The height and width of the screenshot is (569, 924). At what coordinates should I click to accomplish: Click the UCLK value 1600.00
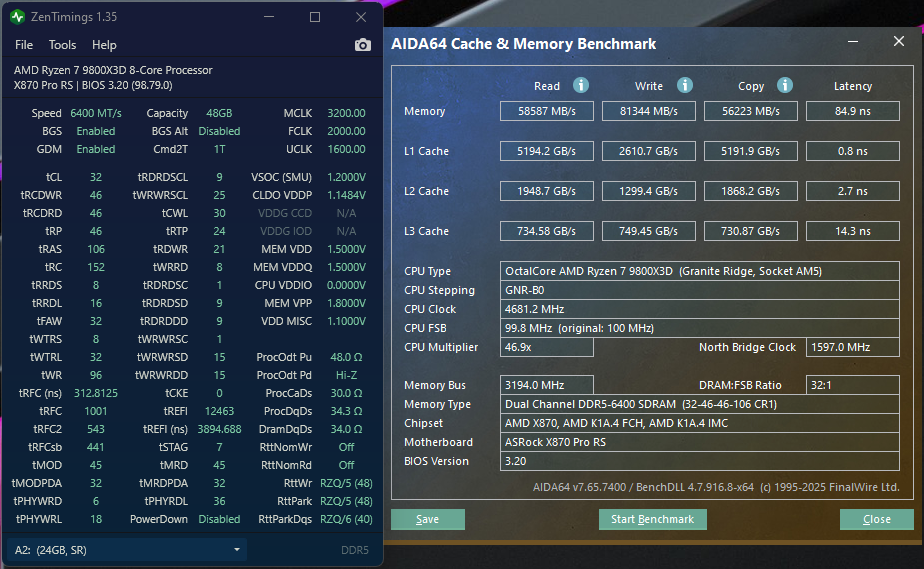coord(346,149)
